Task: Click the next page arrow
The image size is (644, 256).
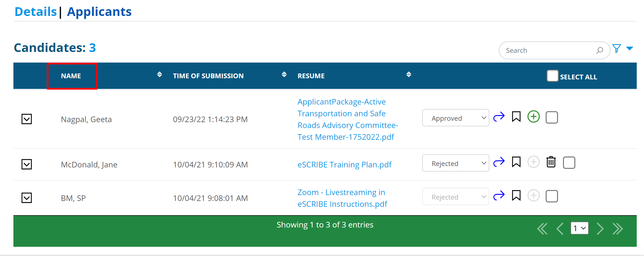Action: click(x=600, y=229)
